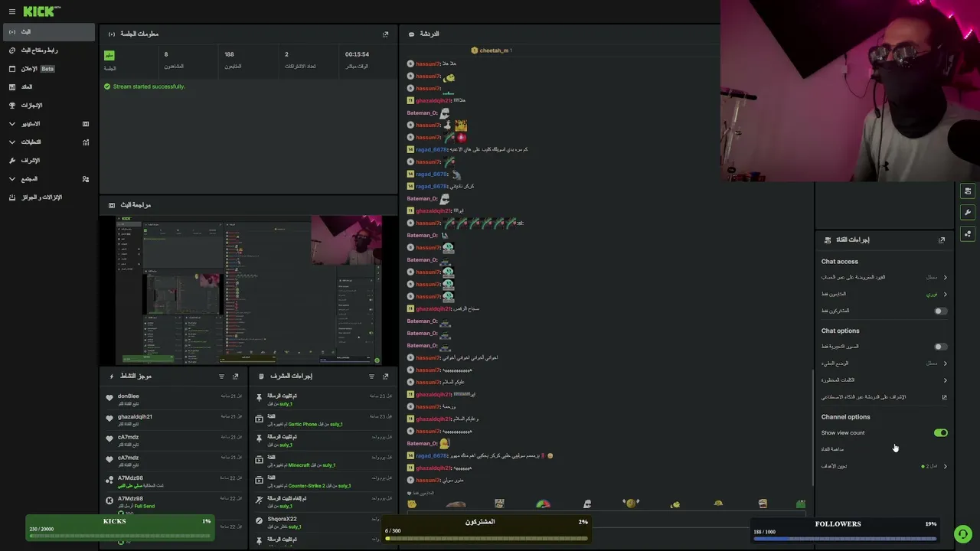Open ghazaldqih21 in the activity feed

pos(135,417)
